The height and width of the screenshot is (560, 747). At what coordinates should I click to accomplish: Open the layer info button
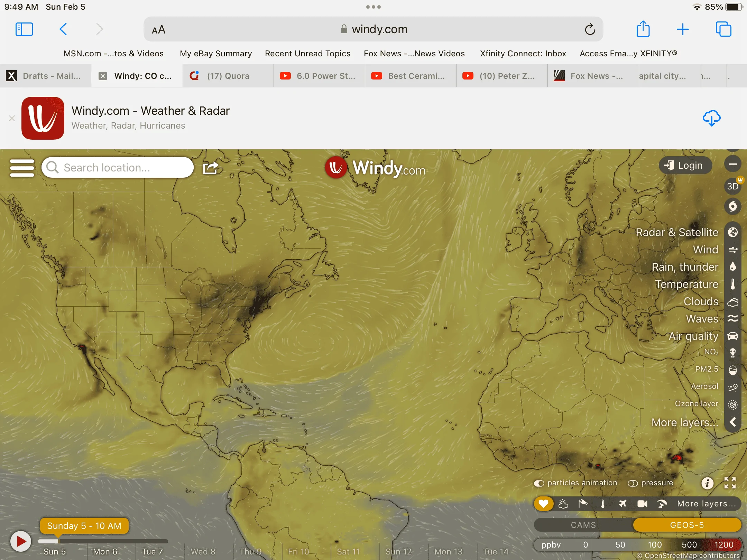click(x=707, y=483)
